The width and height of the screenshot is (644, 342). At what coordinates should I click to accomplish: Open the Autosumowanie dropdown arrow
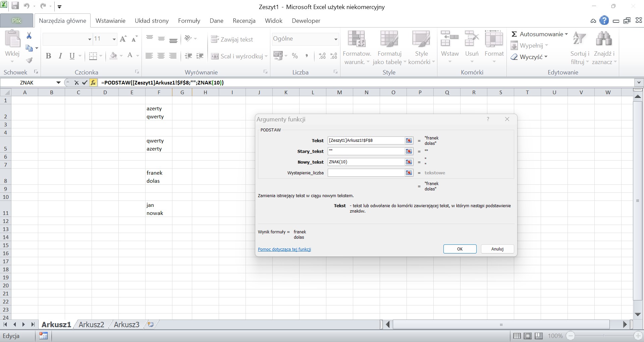point(567,34)
